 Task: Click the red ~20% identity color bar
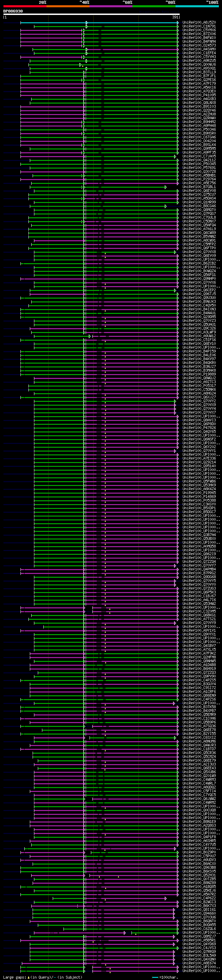(25, 6)
